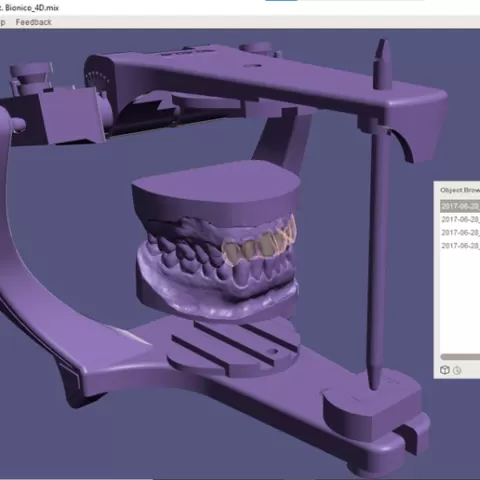Click the clock icon in Object Browser
Image resolution: width=480 pixels, height=480 pixels.
click(x=457, y=370)
